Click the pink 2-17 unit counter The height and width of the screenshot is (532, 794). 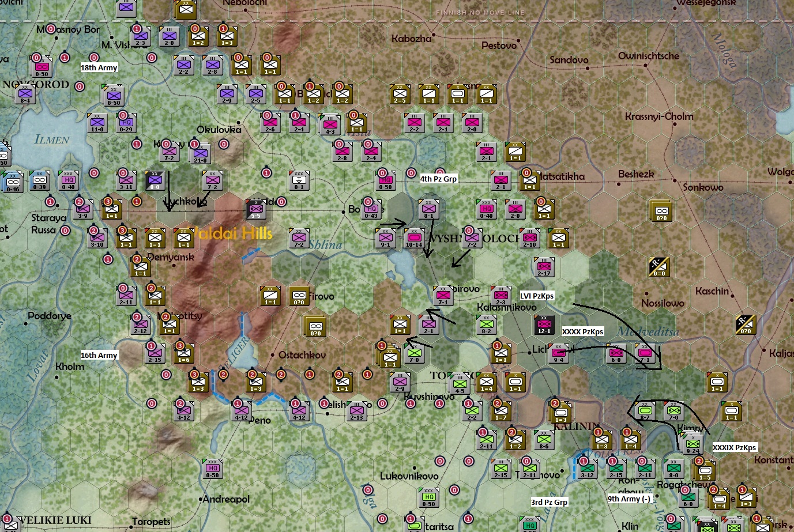[x=544, y=267]
